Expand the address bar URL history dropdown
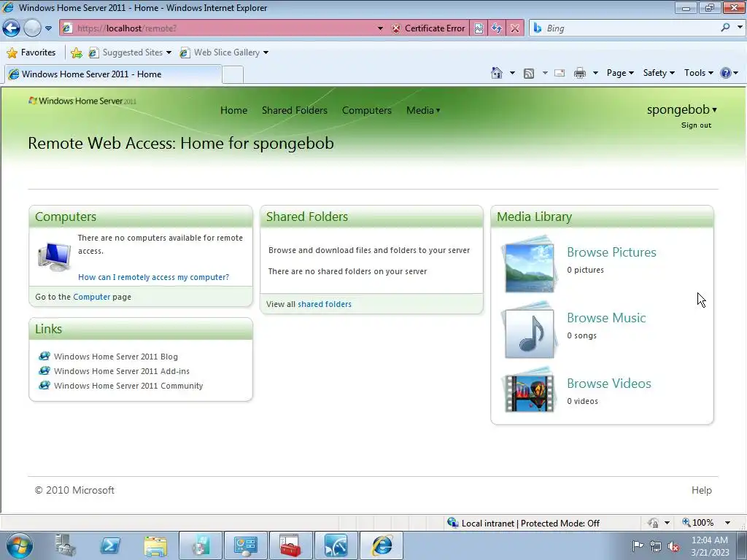The image size is (747, 560). (380, 28)
